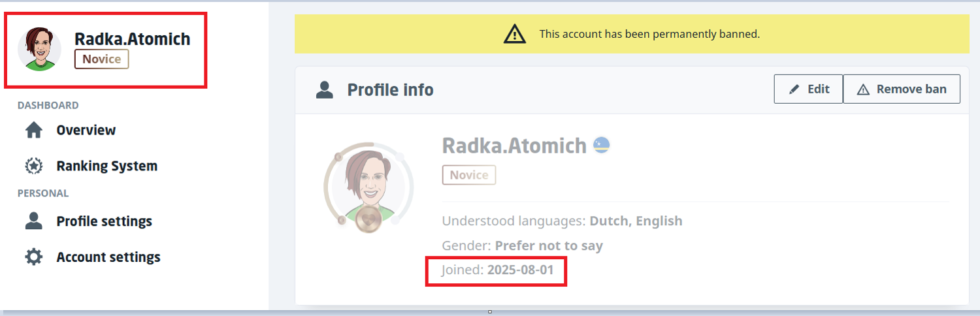Click the warning triangle in the ban banner

click(514, 33)
